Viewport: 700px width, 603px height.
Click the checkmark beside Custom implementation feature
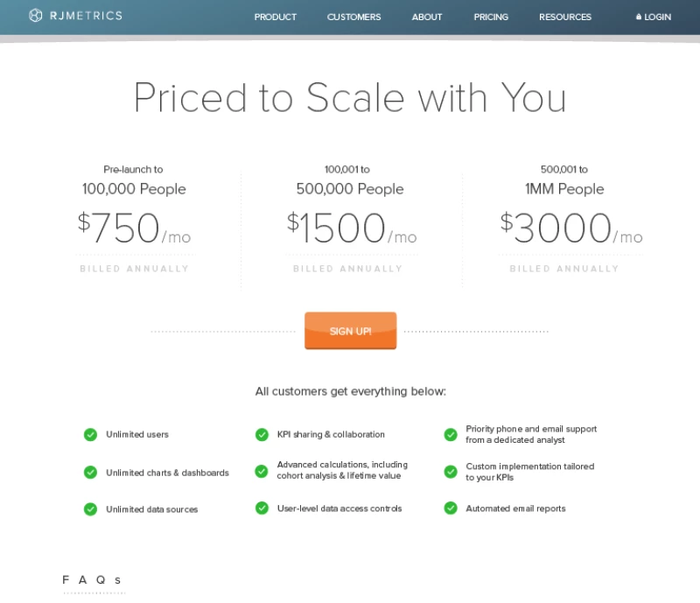(x=451, y=472)
